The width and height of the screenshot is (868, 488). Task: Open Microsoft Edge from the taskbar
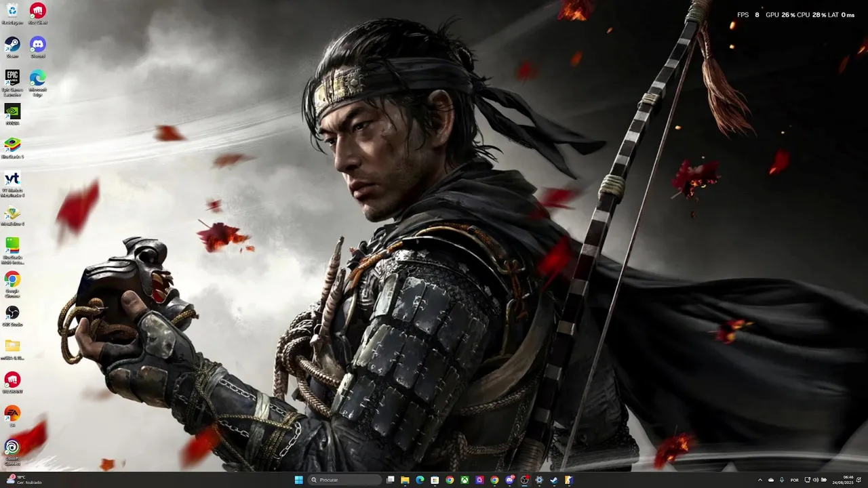tap(420, 480)
